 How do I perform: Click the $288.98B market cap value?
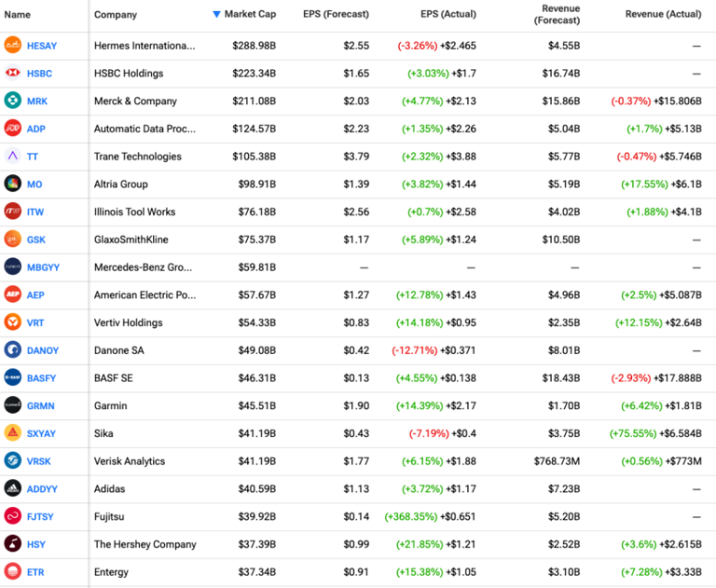254,46
